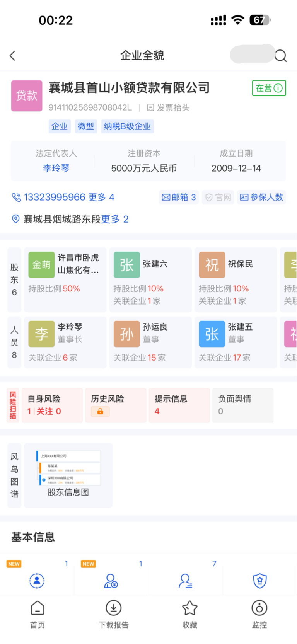The width and height of the screenshot is (297, 644).
Task: Tap 关联企业 17 家 under 张建五
Action: [224, 358]
